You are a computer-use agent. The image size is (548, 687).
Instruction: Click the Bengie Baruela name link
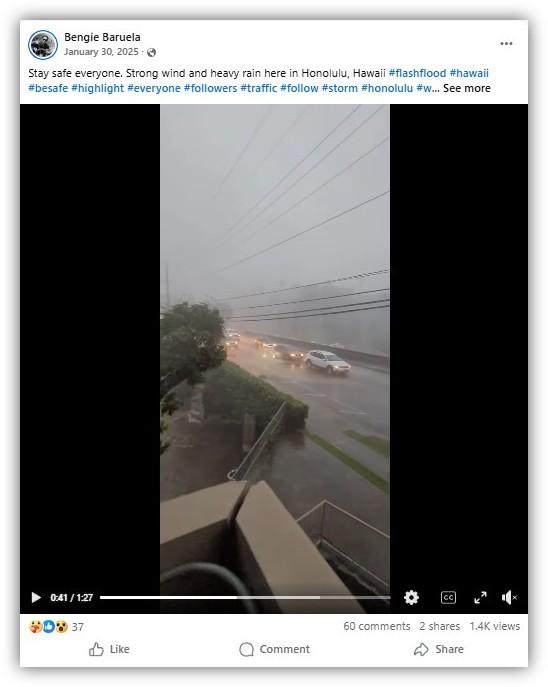coord(102,37)
